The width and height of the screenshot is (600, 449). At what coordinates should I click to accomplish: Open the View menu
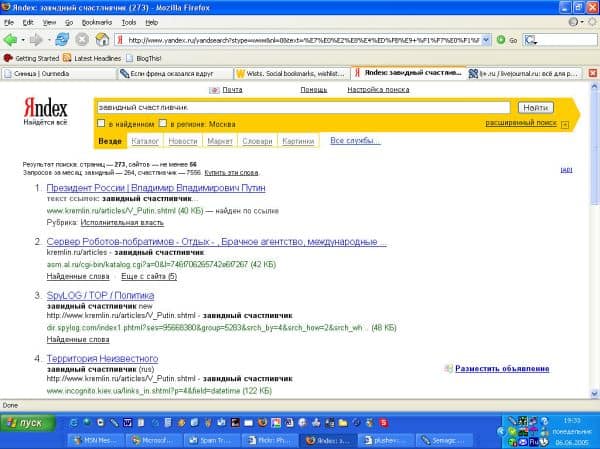point(49,23)
